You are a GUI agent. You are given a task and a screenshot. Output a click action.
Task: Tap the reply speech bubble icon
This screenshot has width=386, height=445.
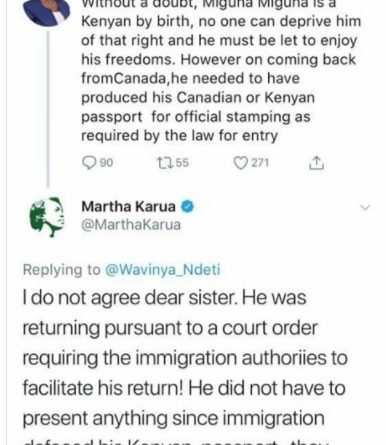point(89,163)
